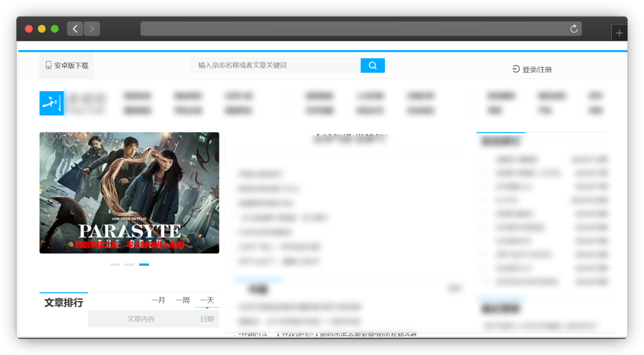Open the Parasyte carousel banner image

(129, 192)
